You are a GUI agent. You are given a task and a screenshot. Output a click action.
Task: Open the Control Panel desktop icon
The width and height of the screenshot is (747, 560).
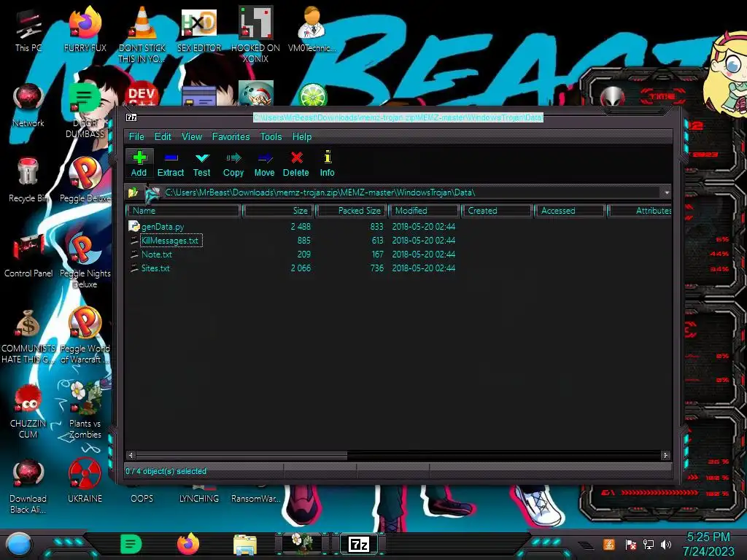point(28,255)
